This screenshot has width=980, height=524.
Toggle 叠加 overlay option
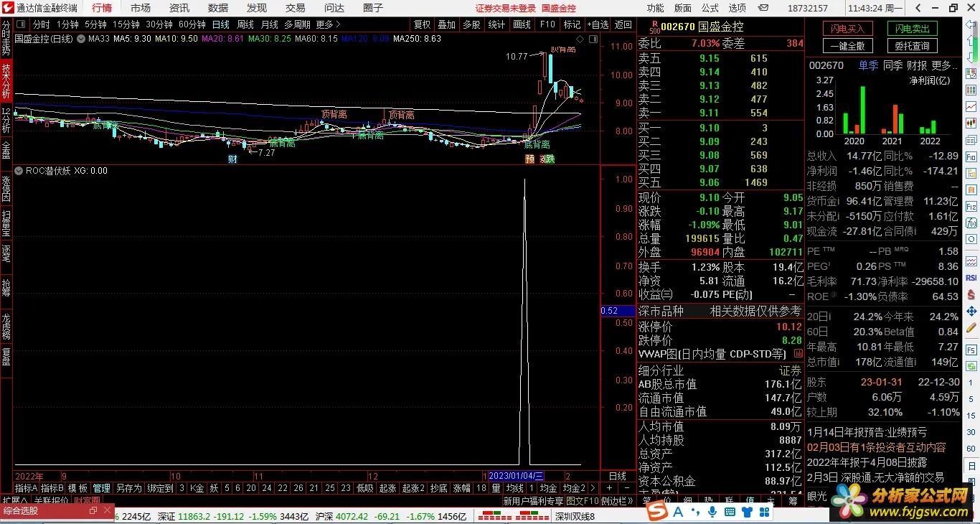446,24
